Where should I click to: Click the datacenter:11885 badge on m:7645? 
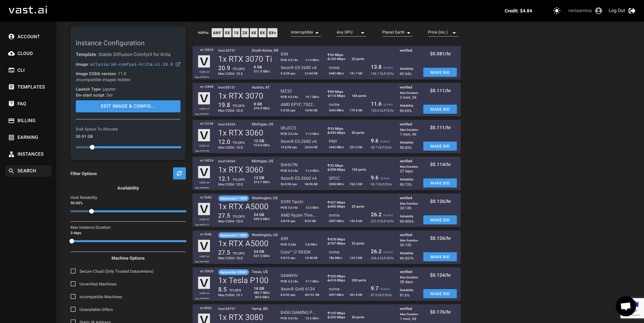coord(233,198)
